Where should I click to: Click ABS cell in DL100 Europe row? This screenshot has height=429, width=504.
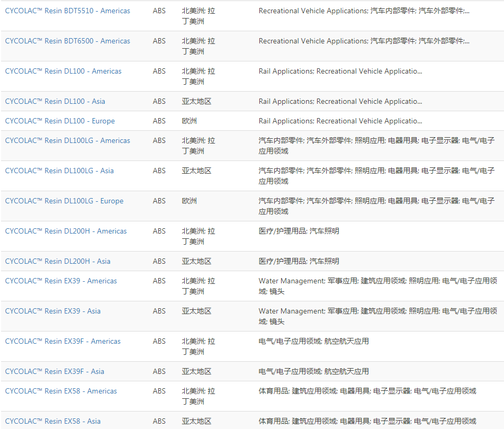click(159, 121)
